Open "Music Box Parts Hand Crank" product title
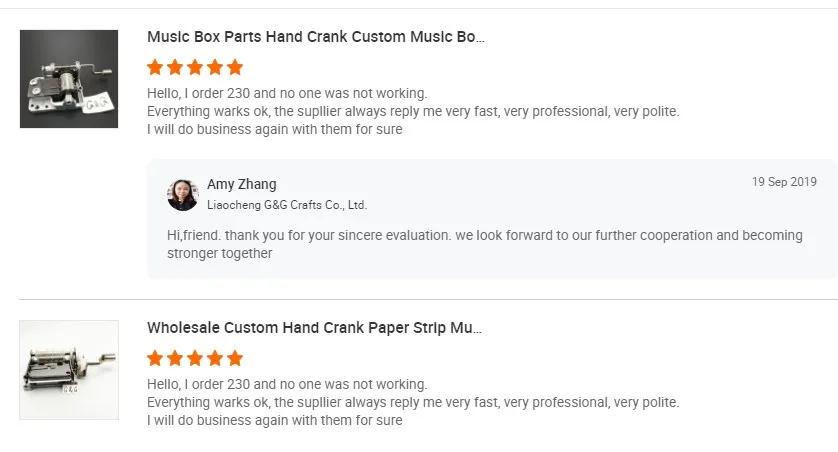 point(315,37)
